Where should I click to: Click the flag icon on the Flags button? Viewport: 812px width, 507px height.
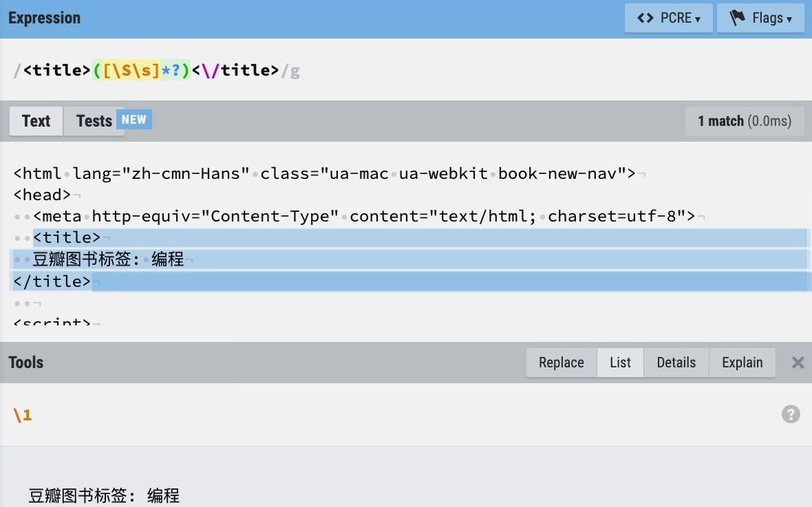click(x=736, y=18)
